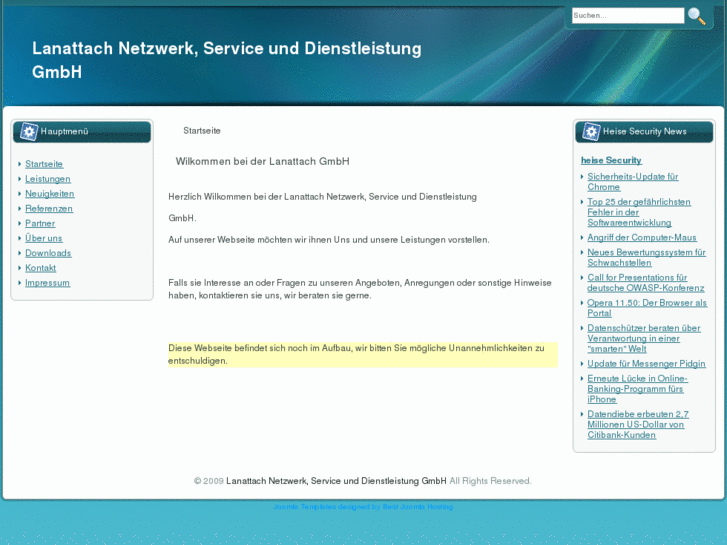Open the Impressum page
The width and height of the screenshot is (727, 545).
47,283
